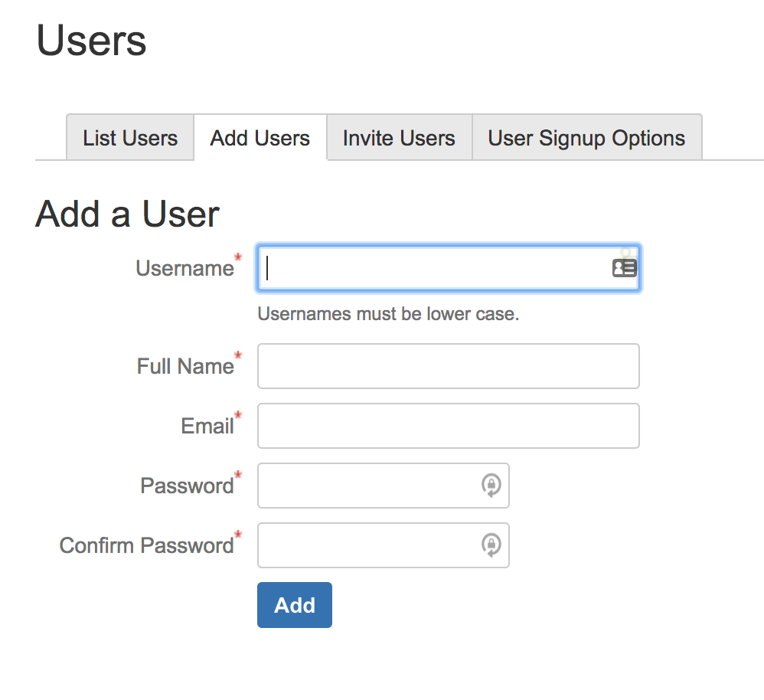Select the Add Users tab
The width and height of the screenshot is (764, 700).
coord(260,137)
